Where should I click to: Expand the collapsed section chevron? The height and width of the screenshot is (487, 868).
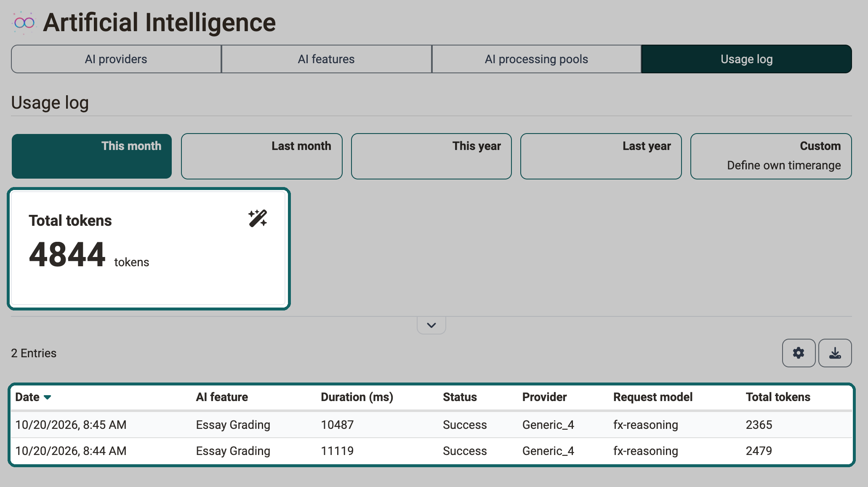pyautogui.click(x=431, y=325)
